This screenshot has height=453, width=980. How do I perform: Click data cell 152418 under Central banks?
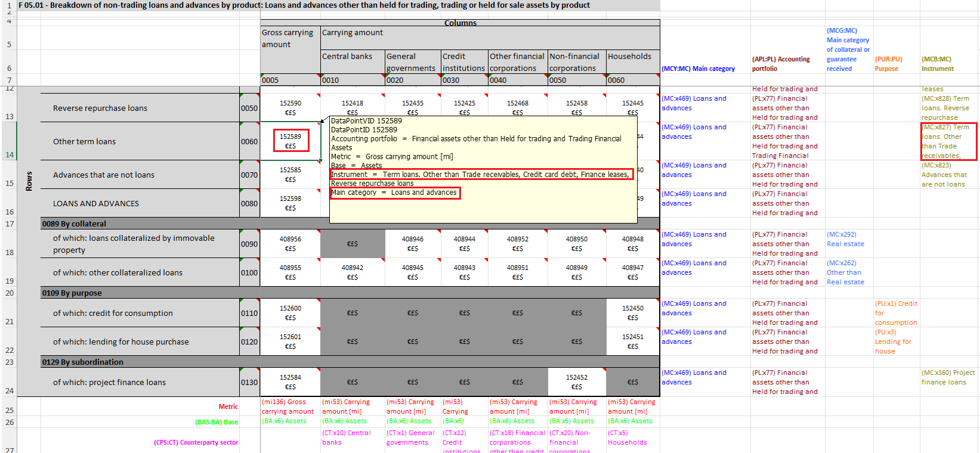pos(353,106)
